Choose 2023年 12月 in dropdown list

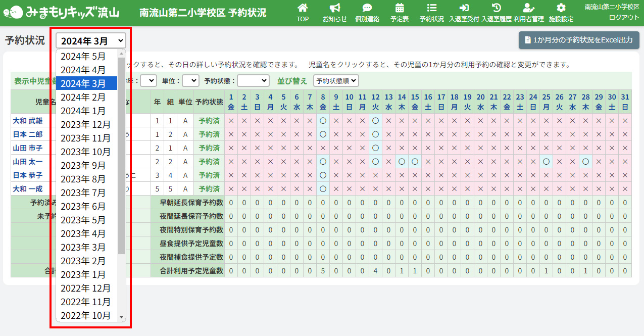tap(86, 124)
